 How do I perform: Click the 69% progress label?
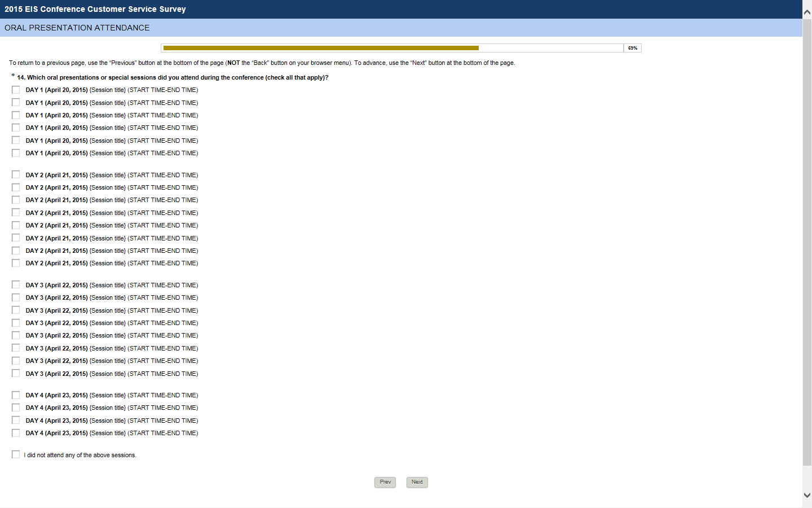coord(633,48)
